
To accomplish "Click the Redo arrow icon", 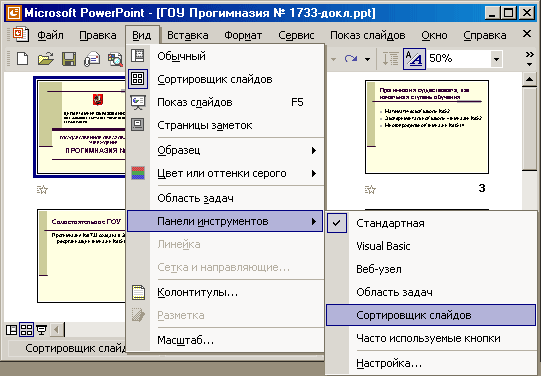I will point(351,59).
